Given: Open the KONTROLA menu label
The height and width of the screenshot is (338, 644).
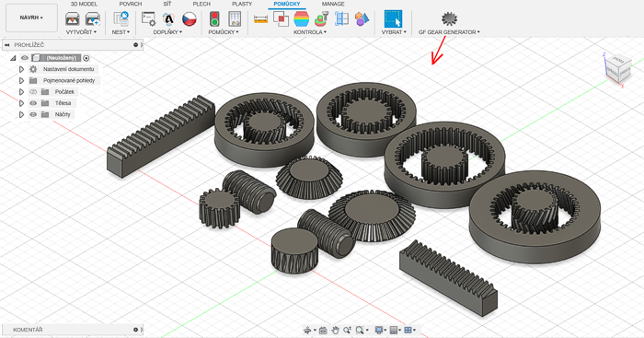Looking at the screenshot, I should pos(310,32).
